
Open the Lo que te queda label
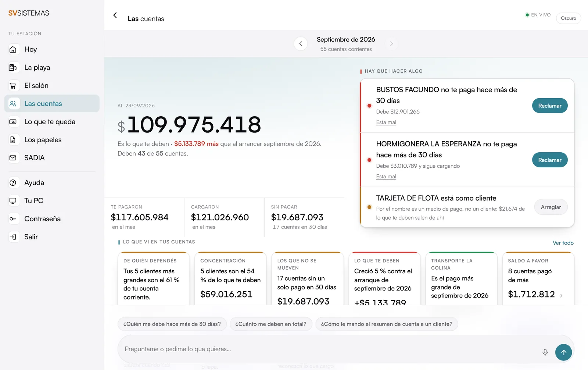50,122
